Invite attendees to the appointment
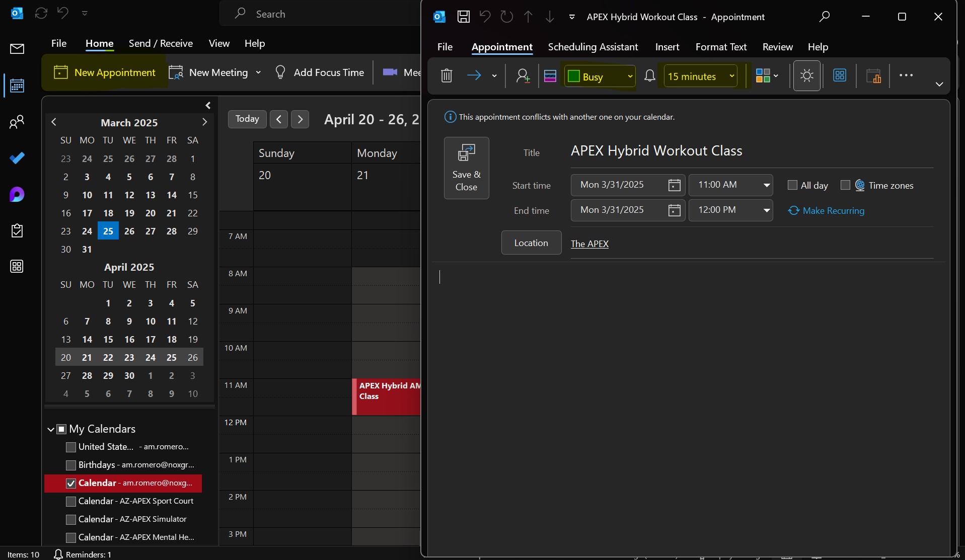The image size is (965, 560). (x=523, y=75)
